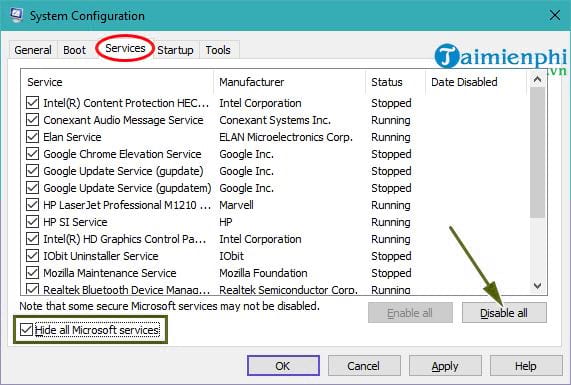This screenshot has height=385, width=571.
Task: Switch to the General tab
Action: (x=33, y=50)
